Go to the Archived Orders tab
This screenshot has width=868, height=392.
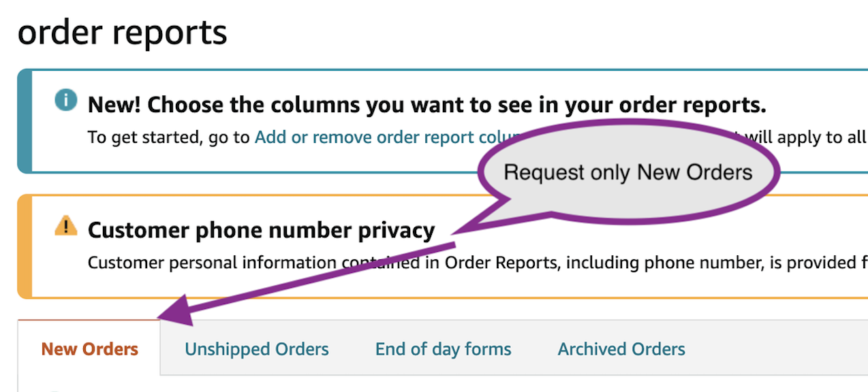621,349
